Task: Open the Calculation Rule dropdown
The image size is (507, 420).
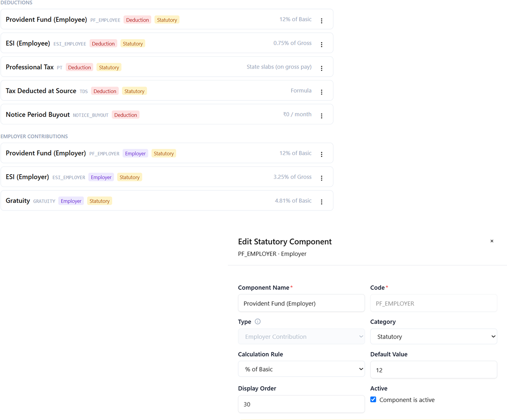Action: [301, 369]
